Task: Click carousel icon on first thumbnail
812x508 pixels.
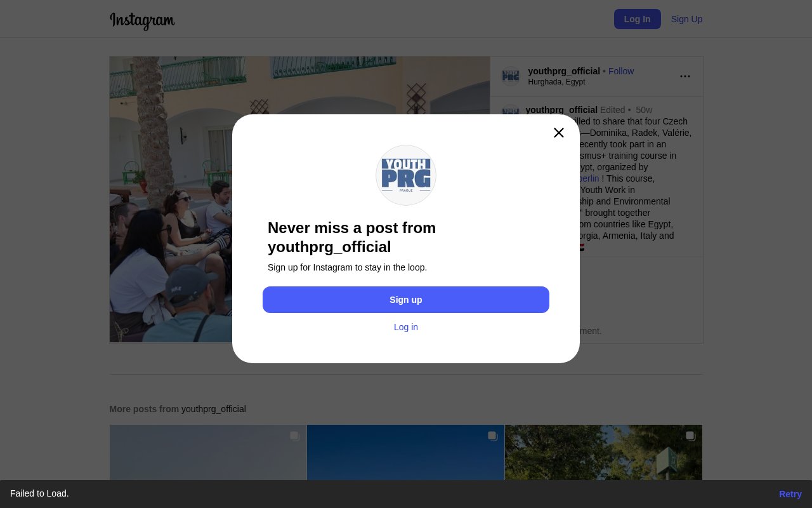Action: [295, 436]
